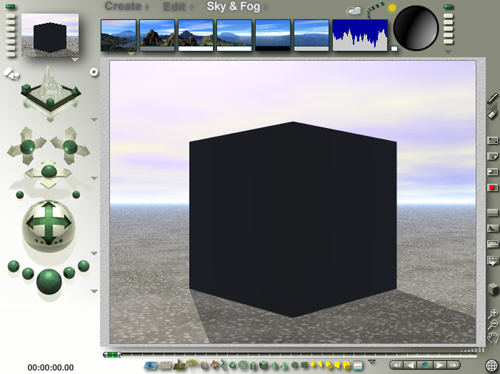
Task: Open the cloud frequency amplitude graph
Action: (360, 35)
